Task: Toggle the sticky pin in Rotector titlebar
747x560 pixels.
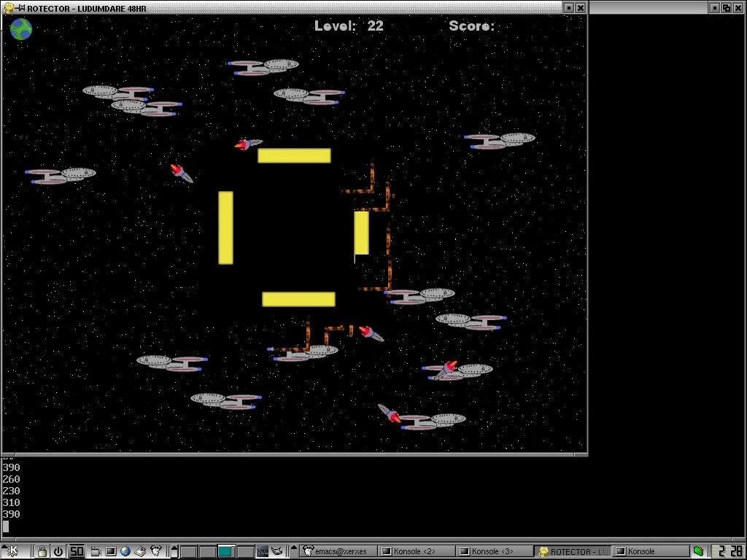Action: point(21,7)
